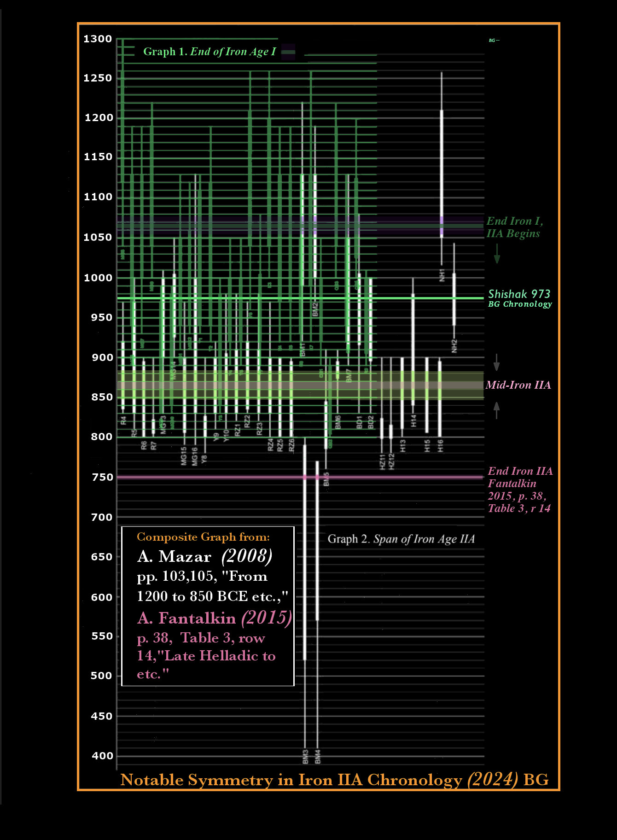Image resolution: width=617 pixels, height=840 pixels.
Task: Click the 'A. Mazar (2008)' reference
Action: (x=205, y=556)
